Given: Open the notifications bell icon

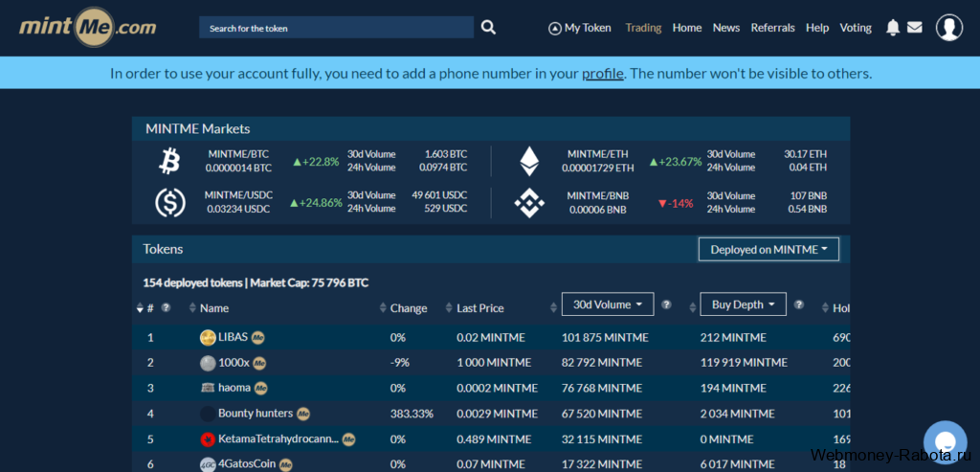Looking at the screenshot, I should pyautogui.click(x=893, y=28).
